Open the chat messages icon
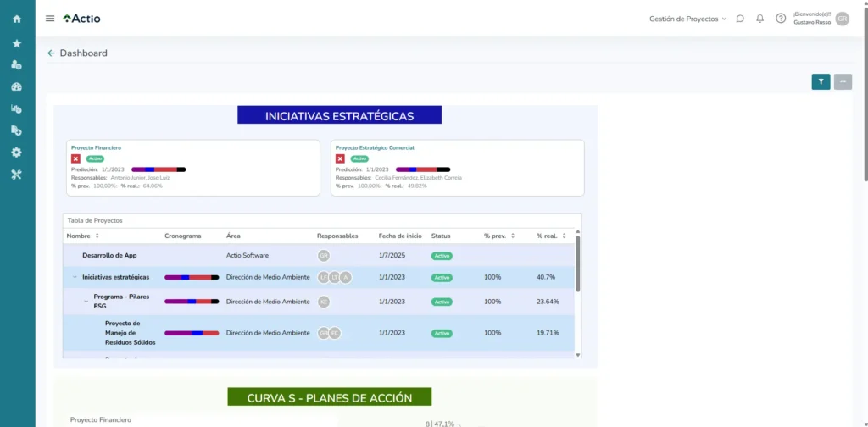This screenshot has width=868, height=427. pyautogui.click(x=740, y=19)
